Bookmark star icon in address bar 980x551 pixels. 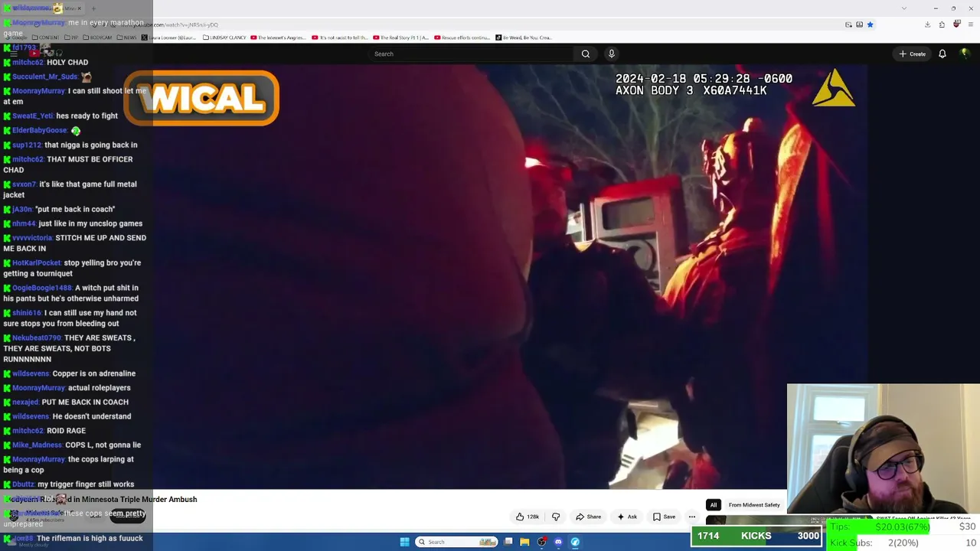pos(870,24)
